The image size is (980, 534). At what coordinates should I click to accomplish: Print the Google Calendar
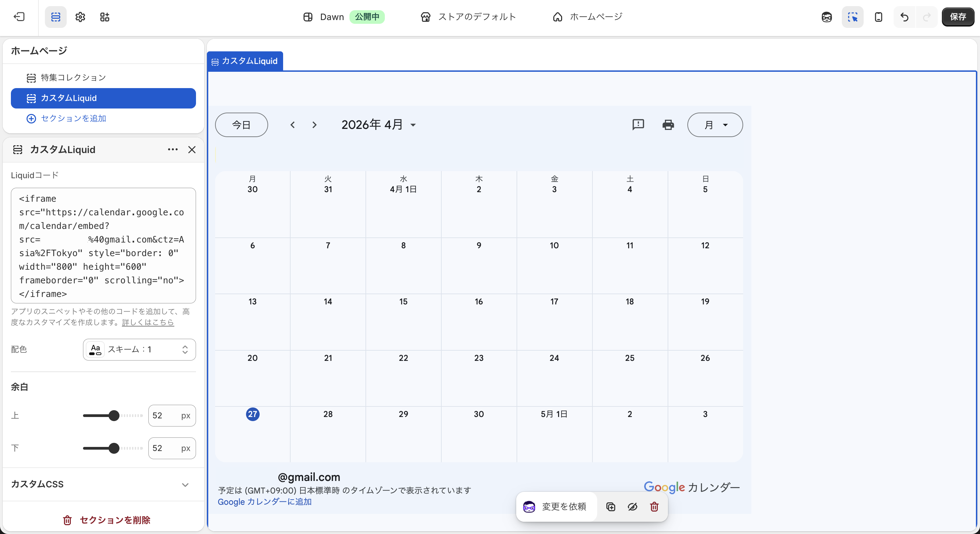point(668,125)
